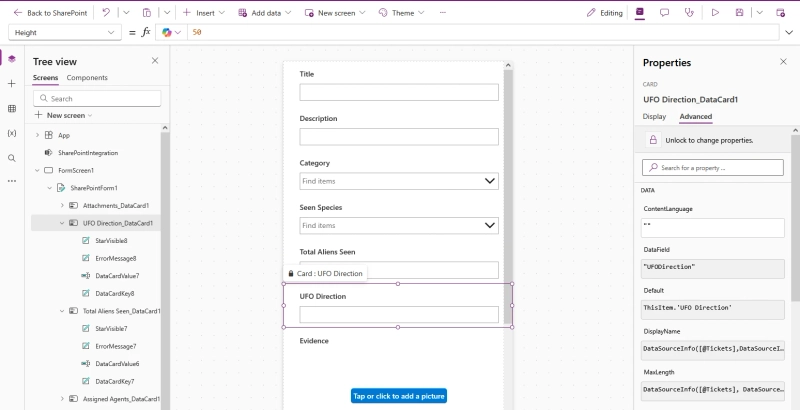Image resolution: width=800 pixels, height=410 pixels.
Task: Click the UFO Direction input field
Action: point(399,315)
